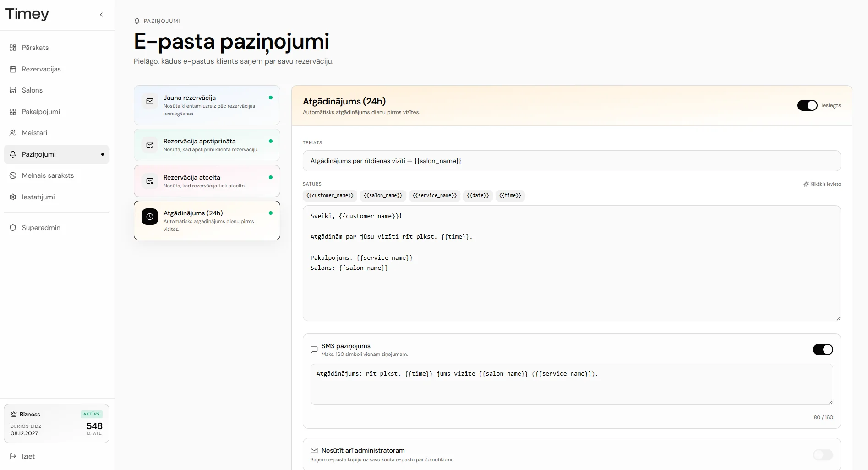Click the Iziet logout icon
The width and height of the screenshot is (868, 470).
[13, 456]
